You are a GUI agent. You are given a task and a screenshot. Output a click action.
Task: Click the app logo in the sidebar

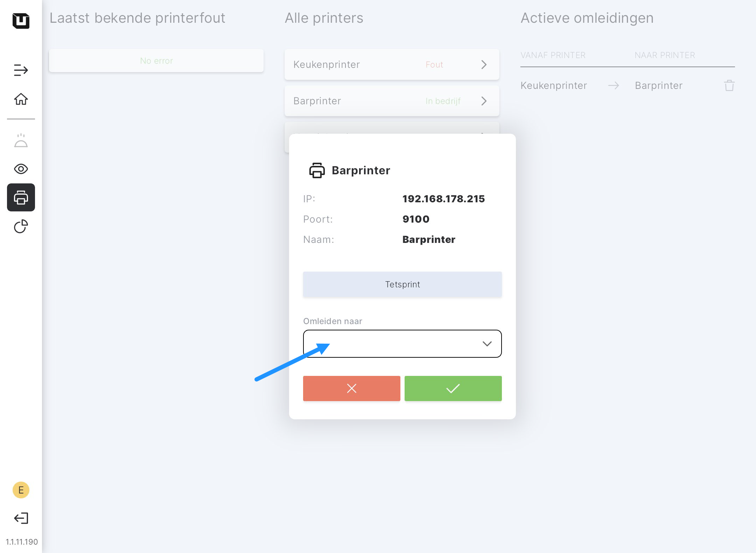(21, 21)
